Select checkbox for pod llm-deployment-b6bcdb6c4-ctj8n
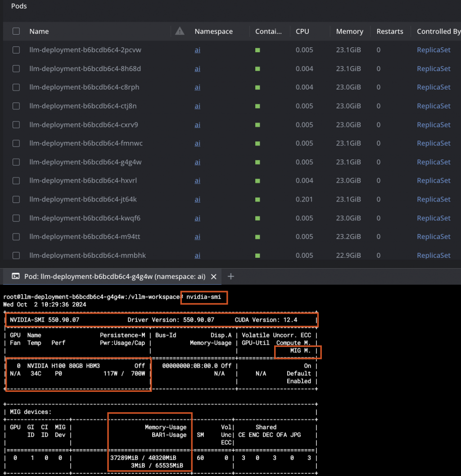Screen dimensions: 461x476 click(16, 106)
